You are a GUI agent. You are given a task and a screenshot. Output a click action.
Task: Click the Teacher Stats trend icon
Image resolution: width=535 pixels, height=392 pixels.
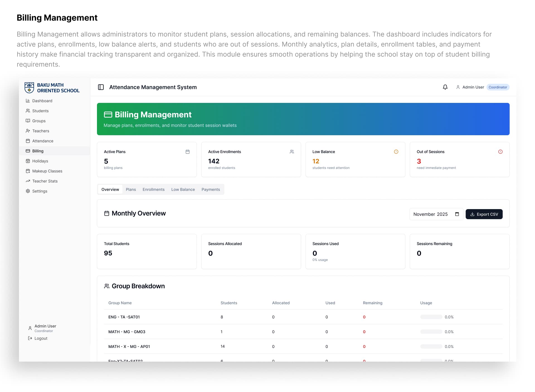pyautogui.click(x=28, y=181)
